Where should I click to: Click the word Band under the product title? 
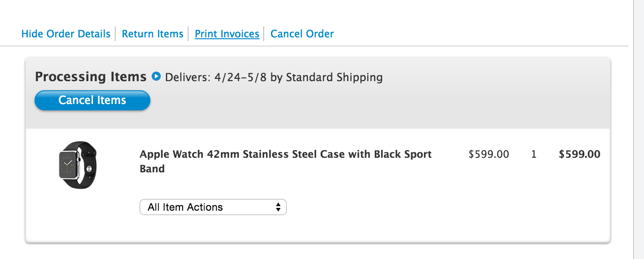pos(152,169)
